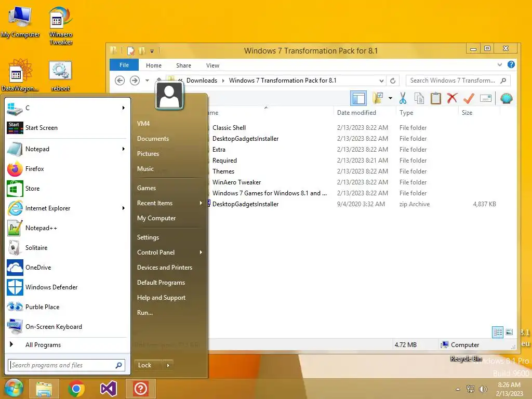Click the Downloads breadcrumb
The width and height of the screenshot is (532, 399).
(x=202, y=81)
